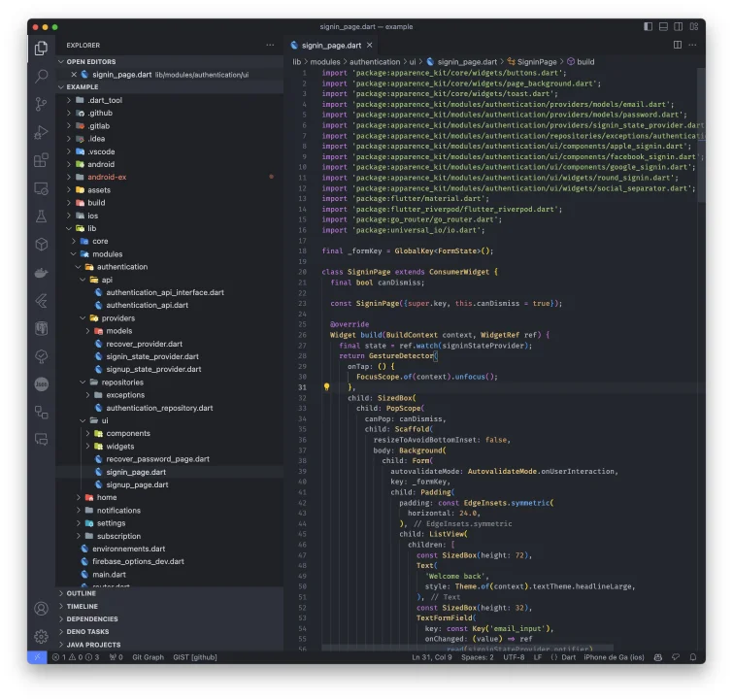Close the signin_page.dart tab
The width and height of the screenshot is (733, 700).
[x=370, y=45]
